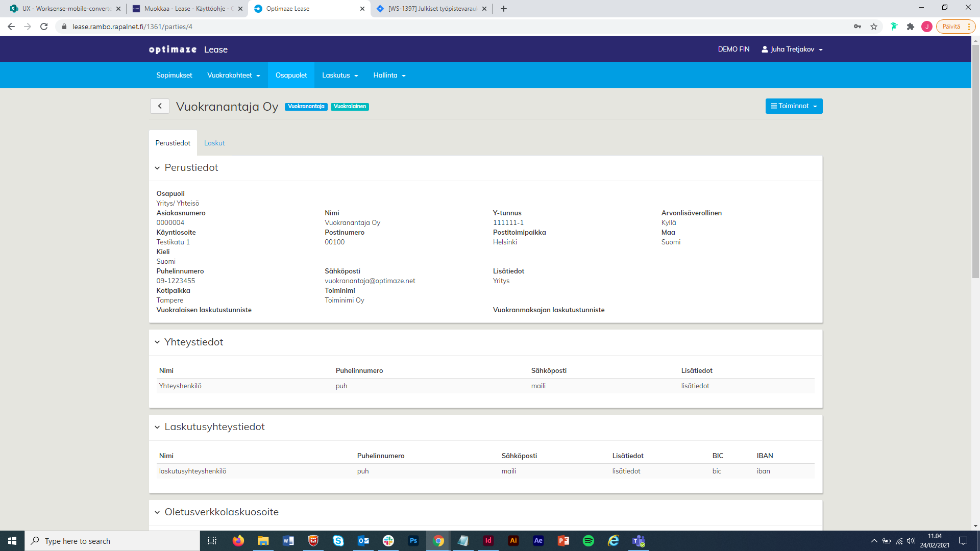Collapse the Yhteystiedot section
Screen dimensions: 980x551
(x=157, y=342)
